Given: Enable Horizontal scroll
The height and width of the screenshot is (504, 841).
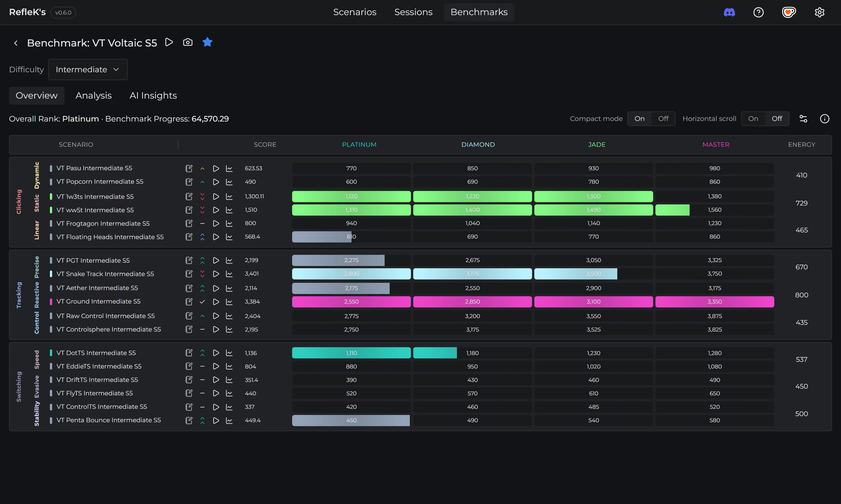Looking at the screenshot, I should 753,118.
